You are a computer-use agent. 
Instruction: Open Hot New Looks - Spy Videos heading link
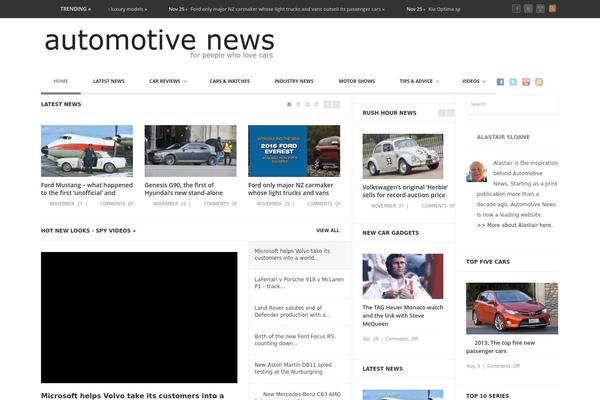pyautogui.click(x=88, y=231)
